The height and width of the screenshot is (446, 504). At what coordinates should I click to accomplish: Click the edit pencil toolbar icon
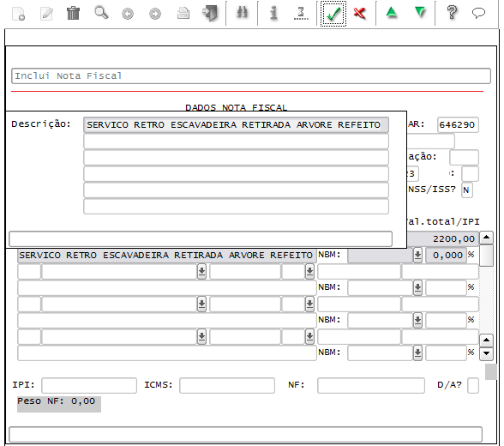click(46, 14)
